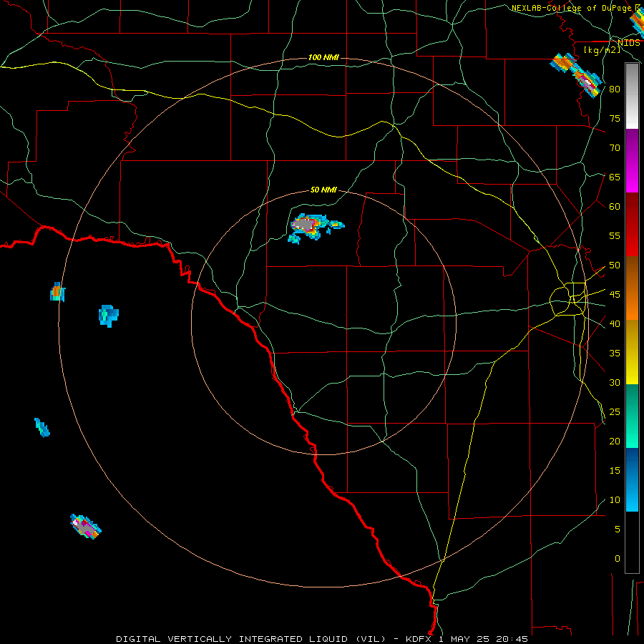644x644 pixels.
Task: Click the "100 NMI" range ring label
Action: [323, 57]
